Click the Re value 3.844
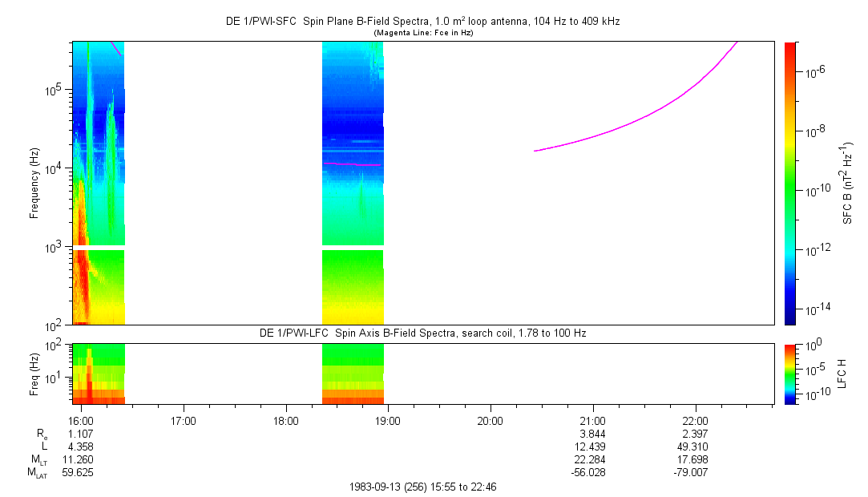868x497 pixels. click(x=592, y=433)
